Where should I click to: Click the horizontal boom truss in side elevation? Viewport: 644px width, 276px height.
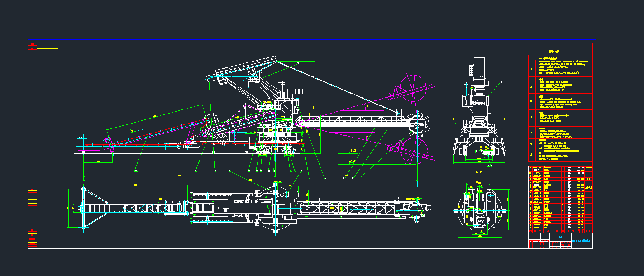pos(358,120)
